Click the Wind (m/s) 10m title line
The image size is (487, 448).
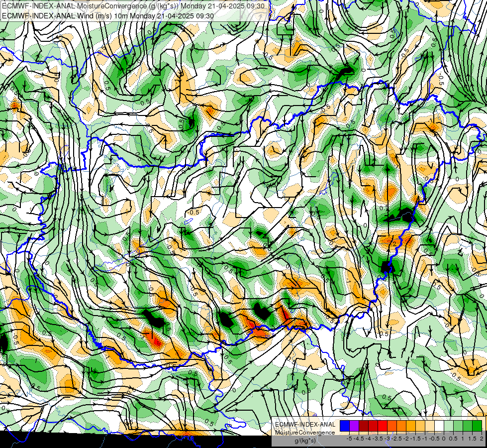(108, 15)
